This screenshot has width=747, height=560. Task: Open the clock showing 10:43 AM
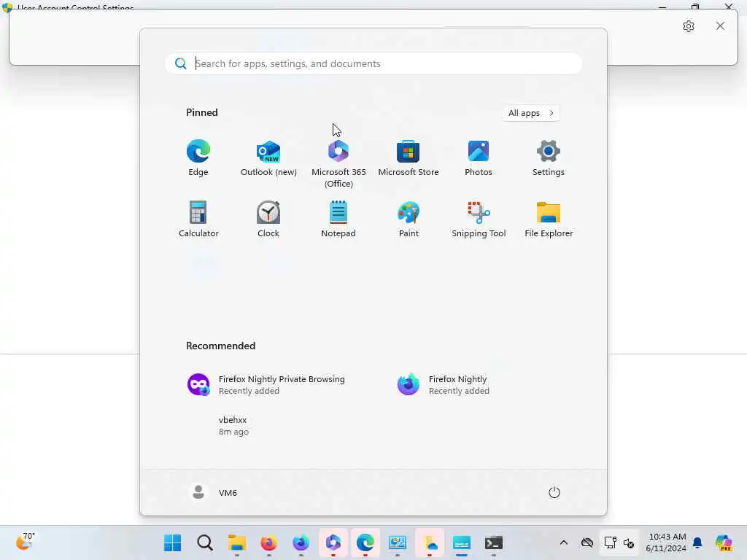tap(667, 542)
